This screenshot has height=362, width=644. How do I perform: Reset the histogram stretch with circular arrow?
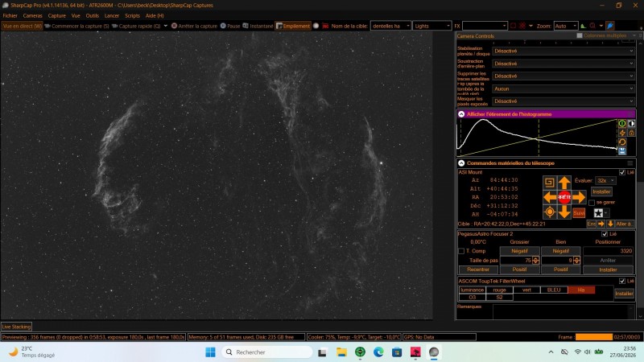click(622, 142)
